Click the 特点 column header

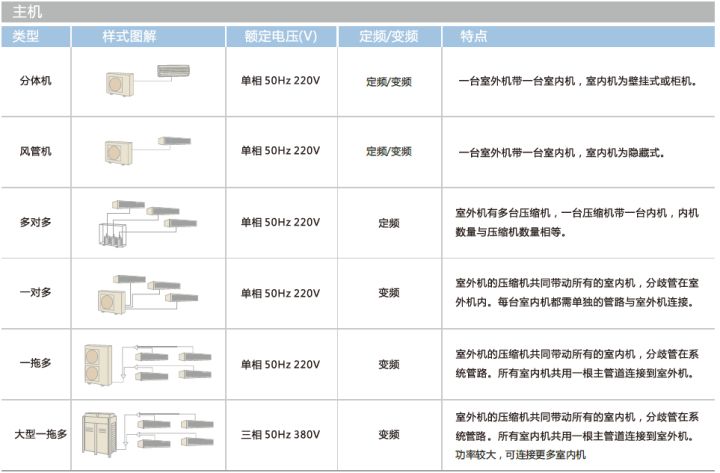[474, 36]
